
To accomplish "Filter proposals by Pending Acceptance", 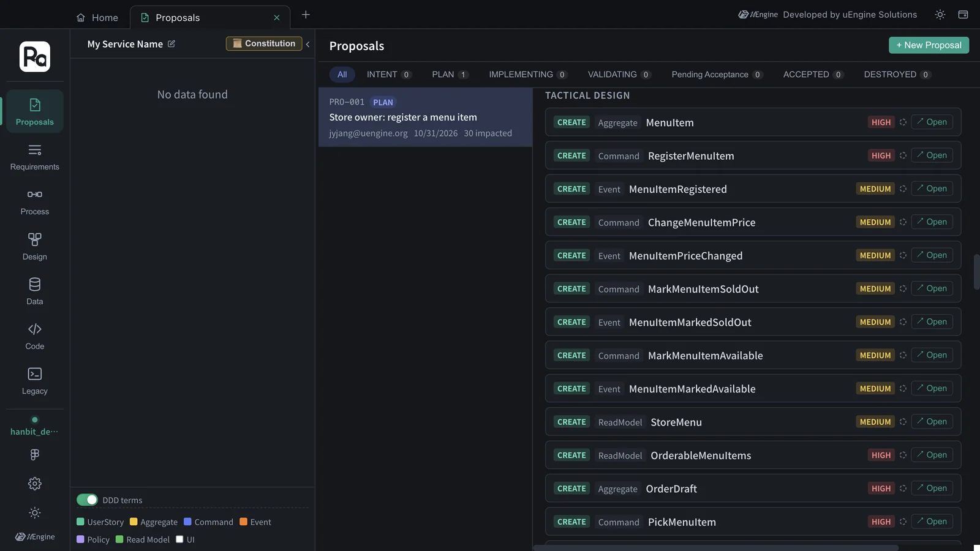I will click(x=717, y=75).
